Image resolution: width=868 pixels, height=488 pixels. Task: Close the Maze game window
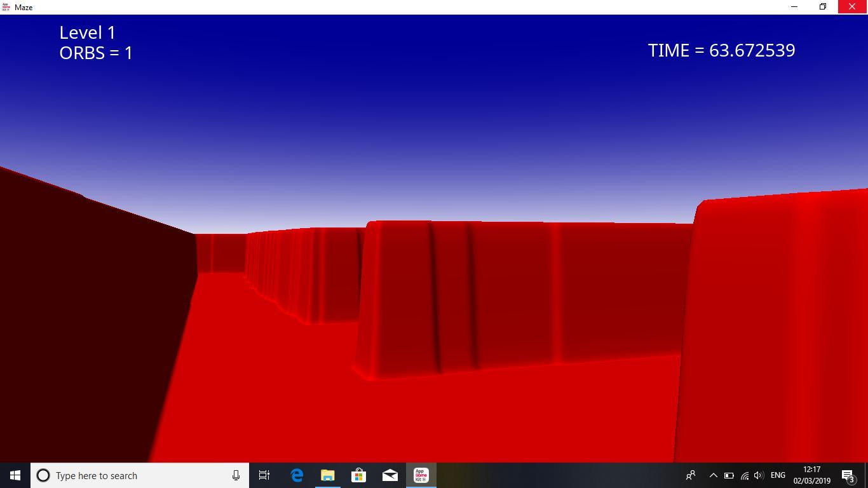(853, 7)
